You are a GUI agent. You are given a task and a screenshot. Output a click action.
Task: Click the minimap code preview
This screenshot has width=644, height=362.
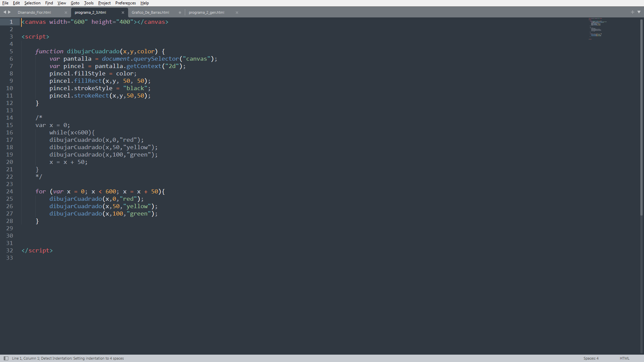pos(597,29)
